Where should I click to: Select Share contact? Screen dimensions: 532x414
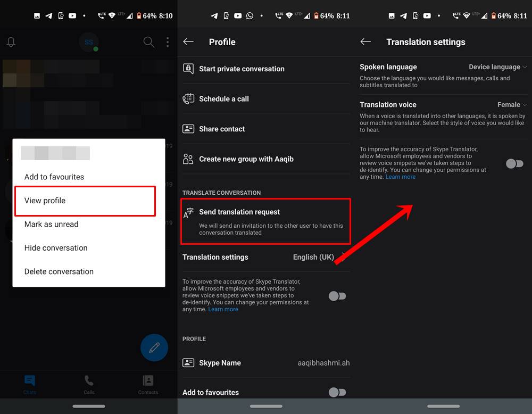(x=266, y=129)
